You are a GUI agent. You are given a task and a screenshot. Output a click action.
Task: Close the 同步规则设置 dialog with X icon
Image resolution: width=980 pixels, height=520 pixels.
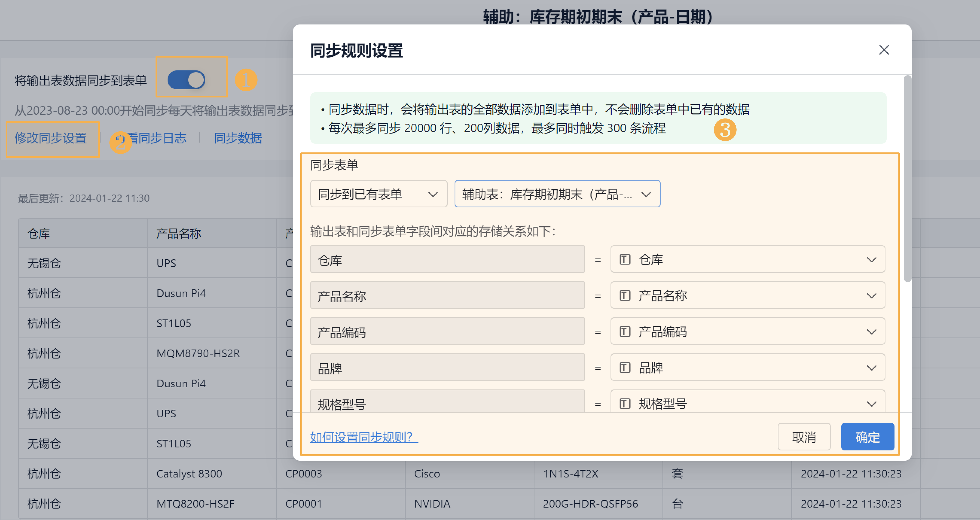click(884, 50)
